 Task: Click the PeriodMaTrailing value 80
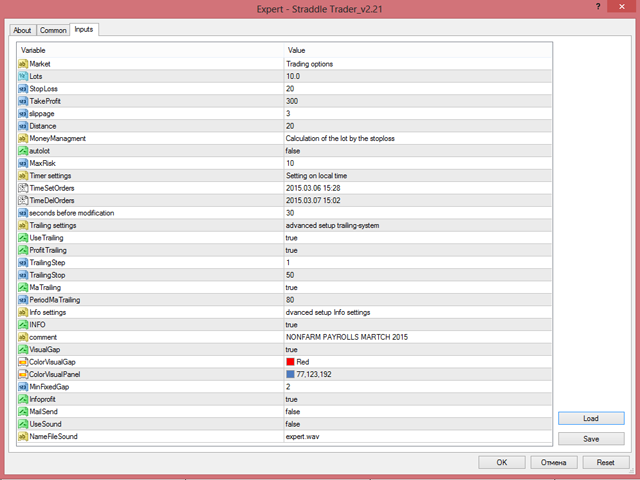[290, 300]
